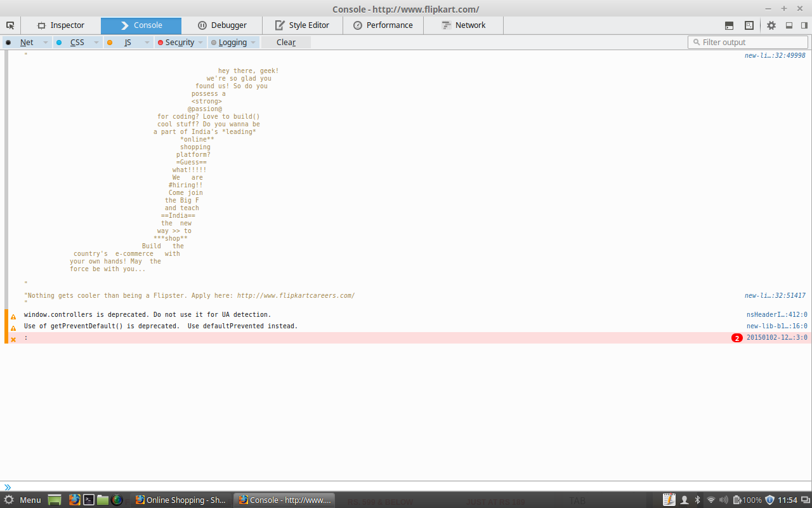
Task: Toggle the Logging messages filter
Action: tap(229, 42)
